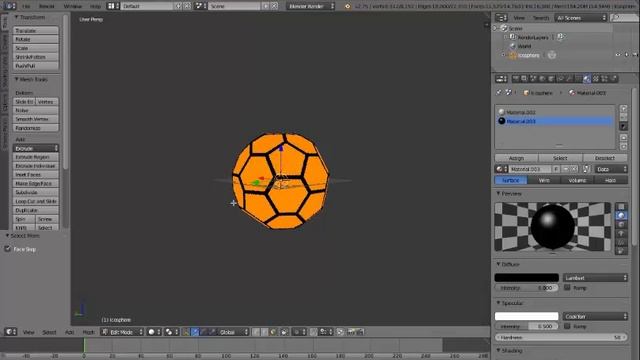640x360 pixels.
Task: Click the Subdivide button
Action: coord(36,192)
